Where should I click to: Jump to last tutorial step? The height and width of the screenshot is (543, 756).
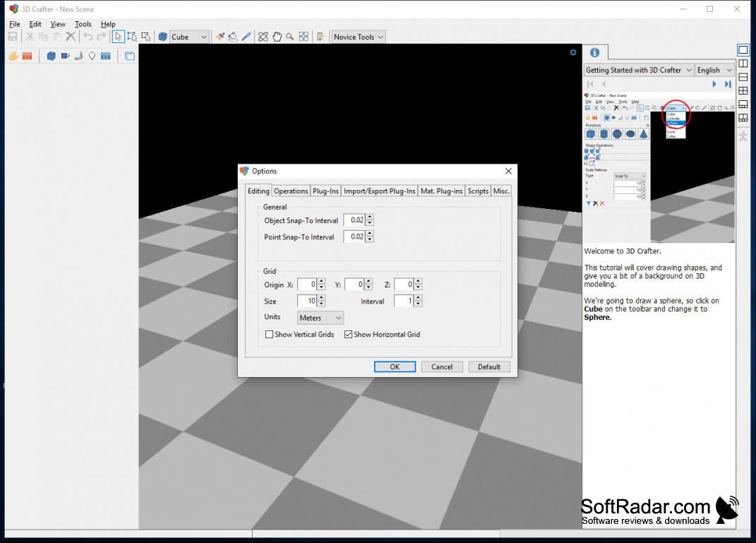(x=728, y=84)
